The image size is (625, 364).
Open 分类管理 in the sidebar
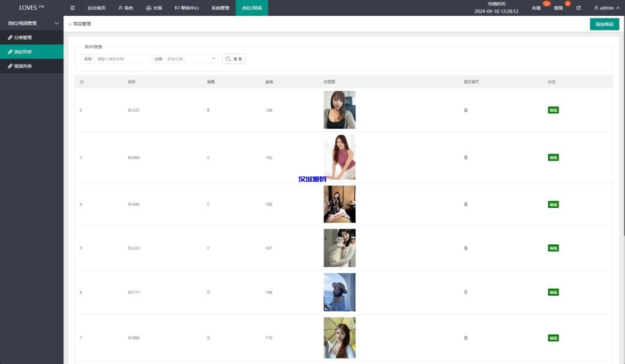click(23, 38)
